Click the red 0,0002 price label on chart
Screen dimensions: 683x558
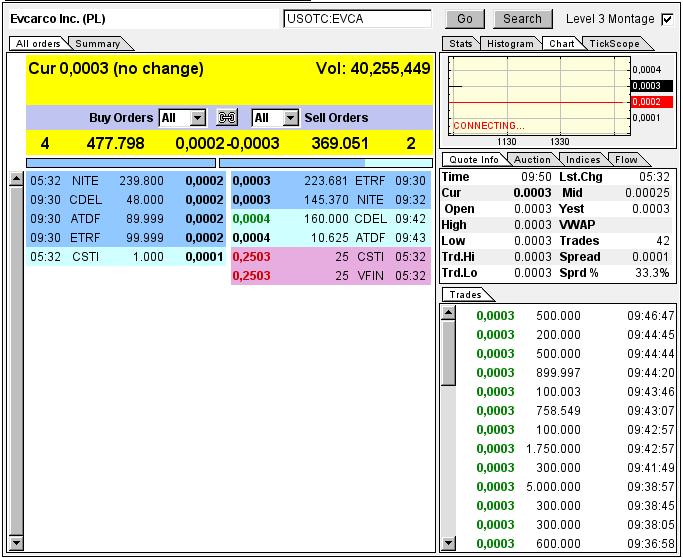[x=652, y=102]
